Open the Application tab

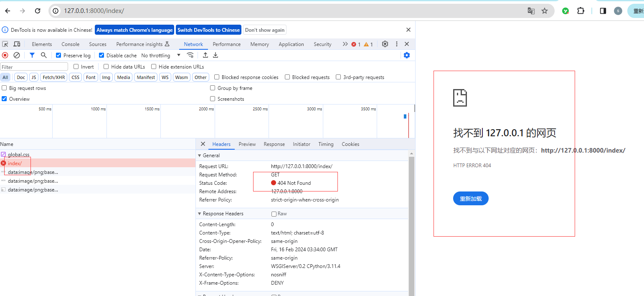[x=291, y=44]
